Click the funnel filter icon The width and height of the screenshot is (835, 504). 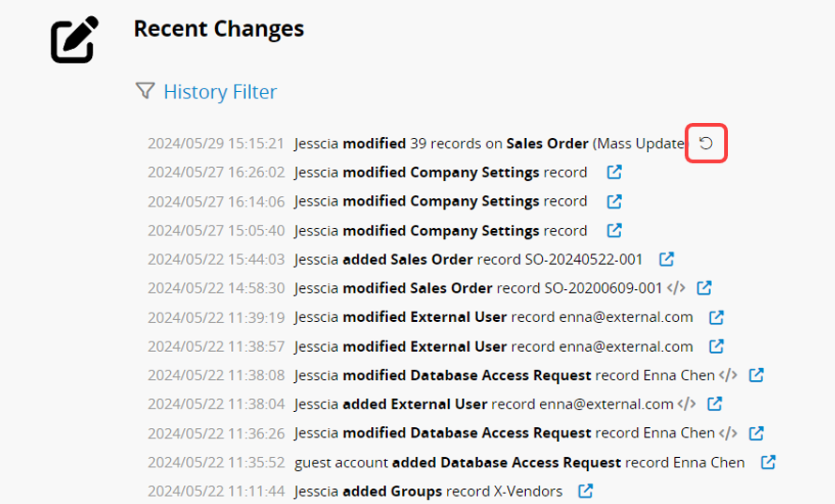(145, 91)
